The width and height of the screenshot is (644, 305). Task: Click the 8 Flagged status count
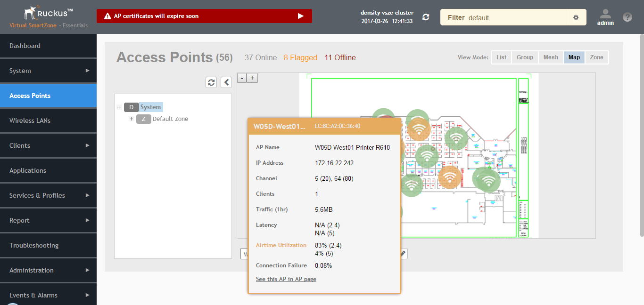(300, 57)
